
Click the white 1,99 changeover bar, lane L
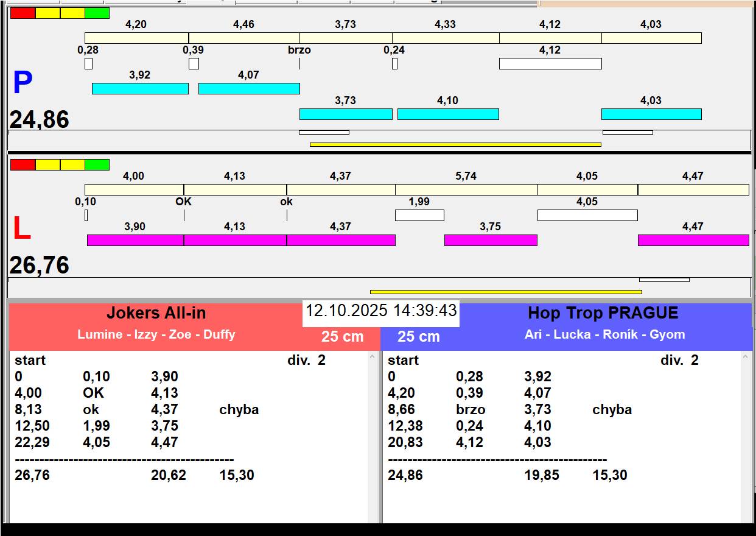tap(419, 215)
